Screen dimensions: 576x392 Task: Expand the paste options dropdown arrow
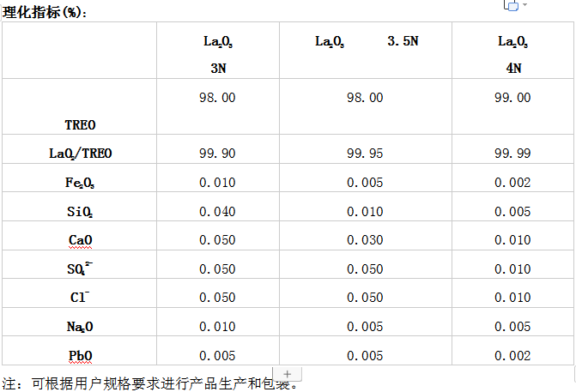524,5
